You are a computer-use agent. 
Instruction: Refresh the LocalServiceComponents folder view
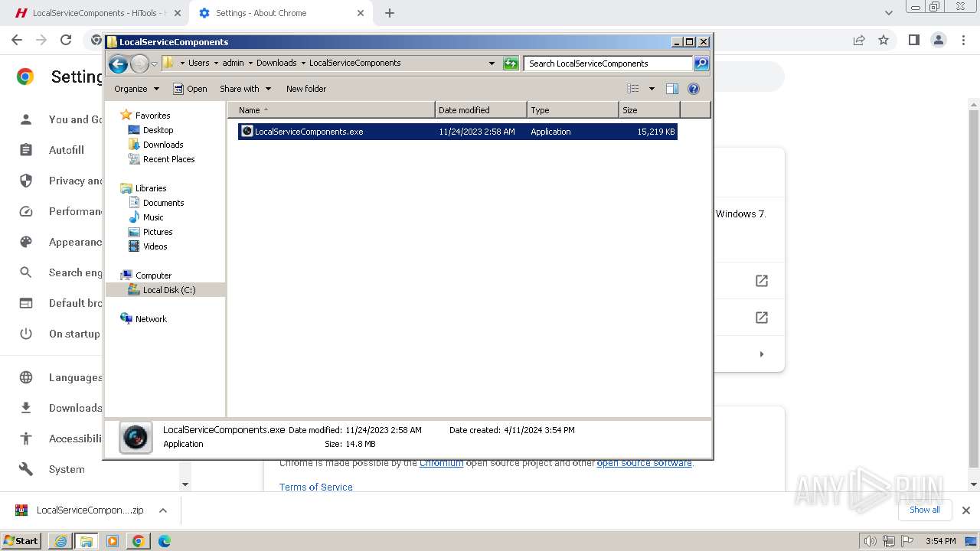(511, 64)
